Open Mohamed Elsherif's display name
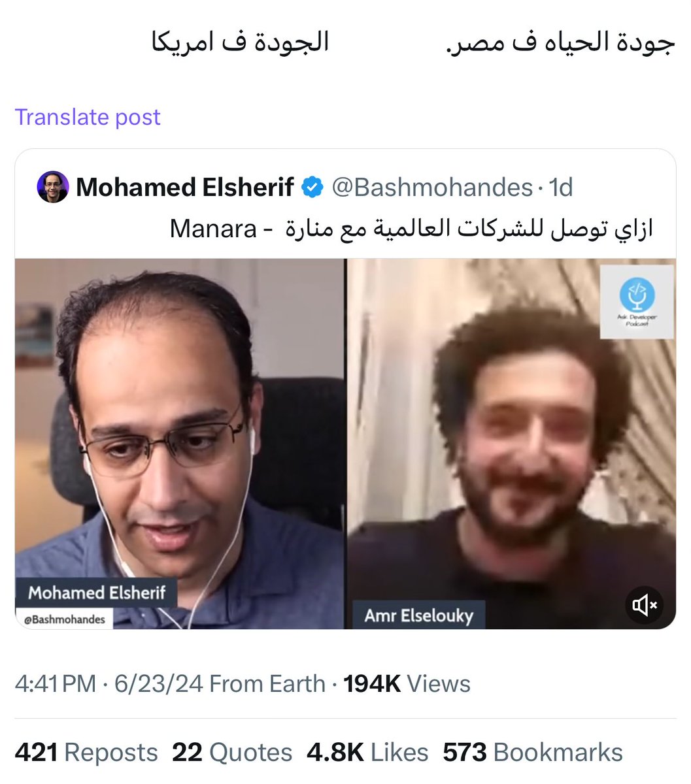This screenshot has width=691, height=784. [185, 188]
